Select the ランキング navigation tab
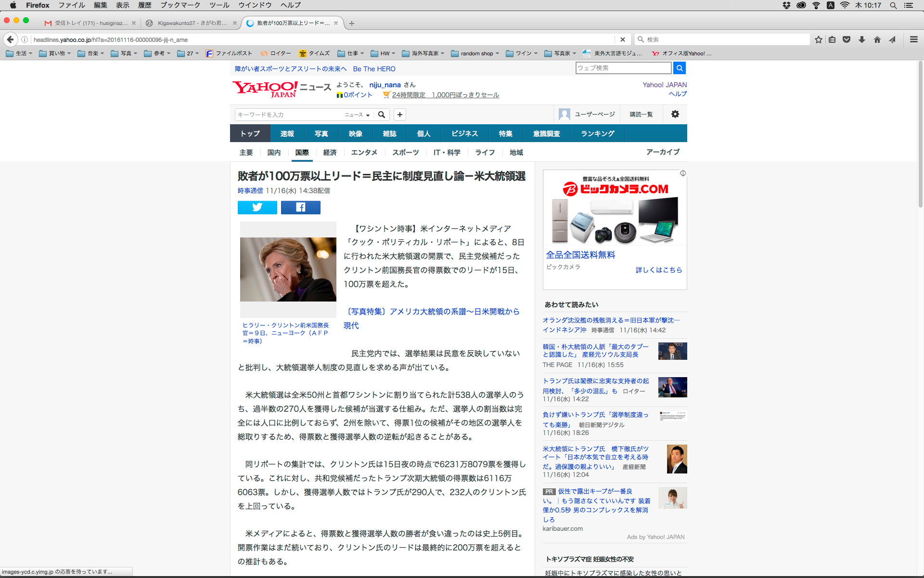The image size is (924, 578). pos(597,133)
